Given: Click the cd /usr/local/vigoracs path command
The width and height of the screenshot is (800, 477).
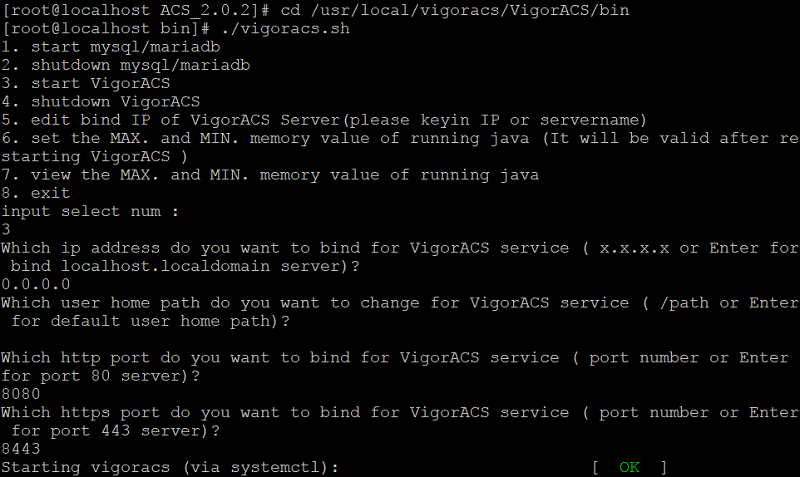Looking at the screenshot, I should (455, 10).
